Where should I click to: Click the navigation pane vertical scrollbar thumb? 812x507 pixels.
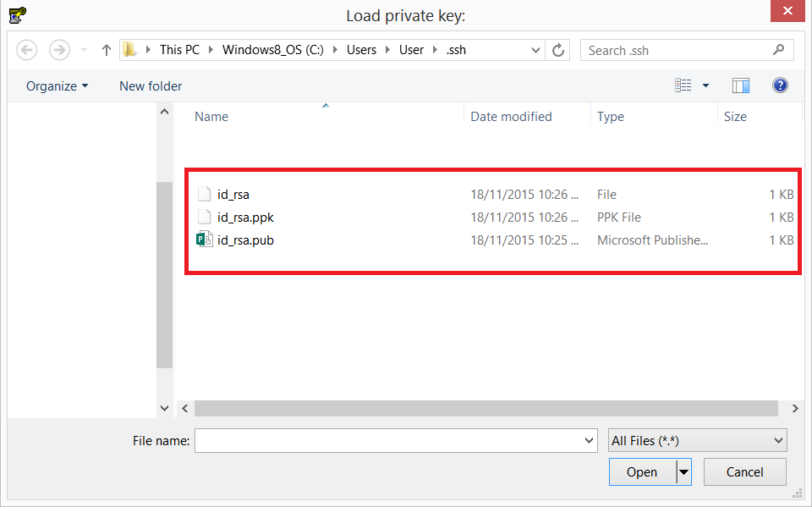[x=164, y=275]
